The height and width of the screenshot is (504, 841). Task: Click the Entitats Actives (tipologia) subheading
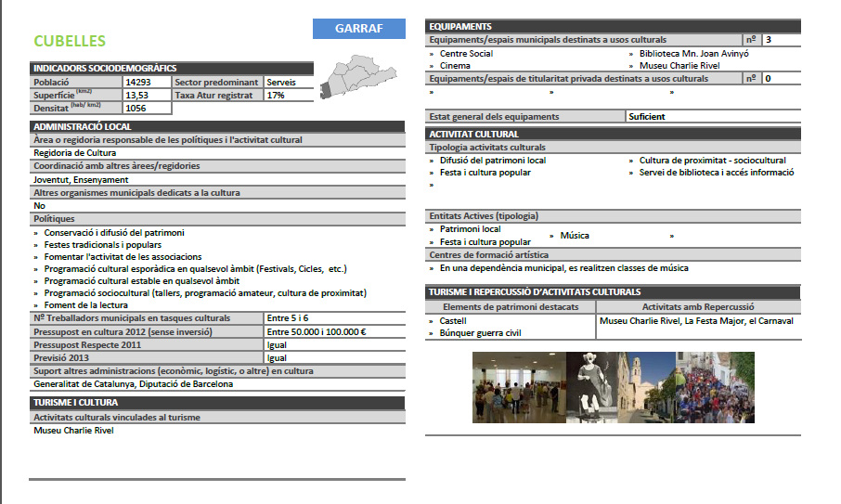[613, 216]
